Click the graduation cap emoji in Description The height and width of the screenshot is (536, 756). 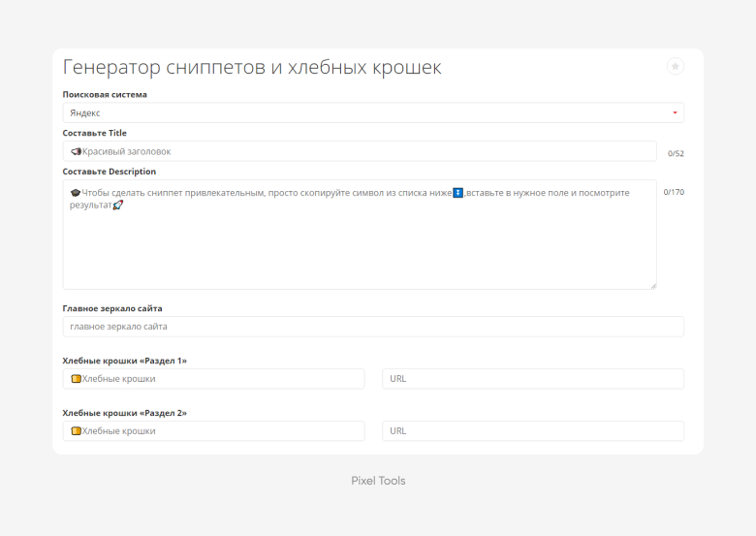(x=76, y=193)
